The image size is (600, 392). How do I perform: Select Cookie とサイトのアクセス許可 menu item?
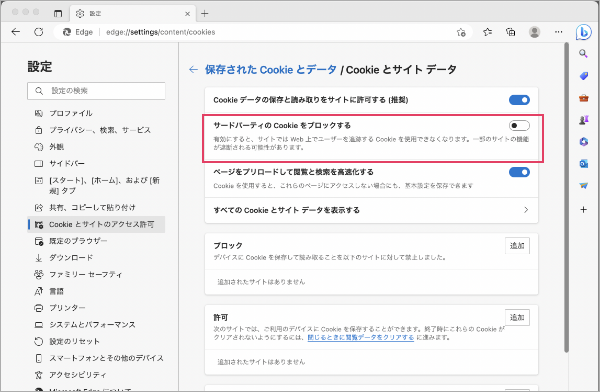pos(96,224)
